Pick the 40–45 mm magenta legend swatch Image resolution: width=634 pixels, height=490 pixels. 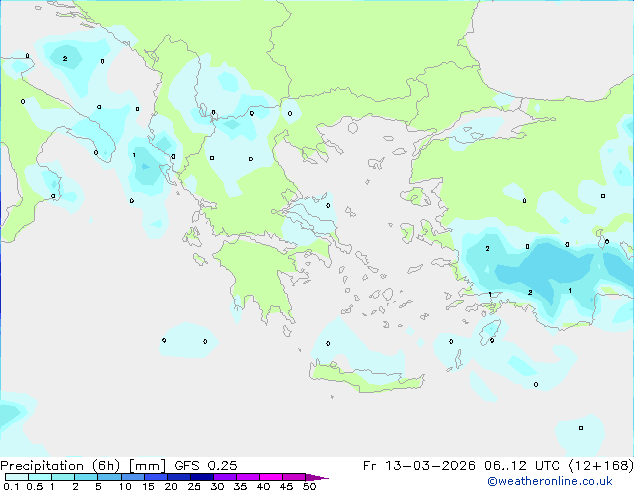pos(271,477)
